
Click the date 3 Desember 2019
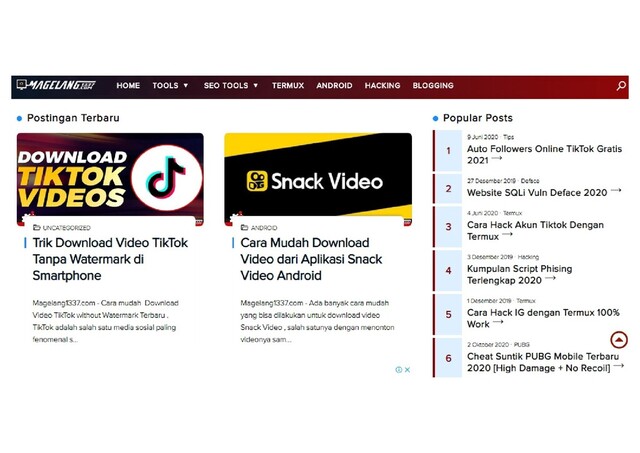pyautogui.click(x=490, y=257)
